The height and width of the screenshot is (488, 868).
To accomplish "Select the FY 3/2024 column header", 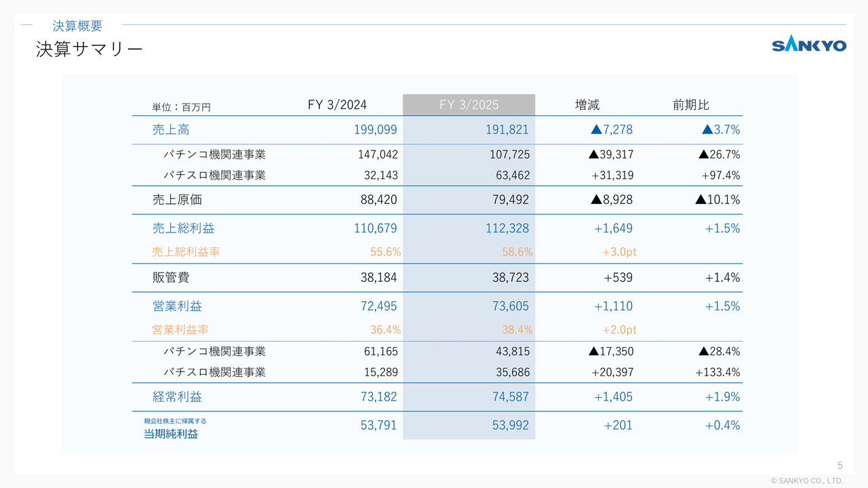I will (x=337, y=104).
